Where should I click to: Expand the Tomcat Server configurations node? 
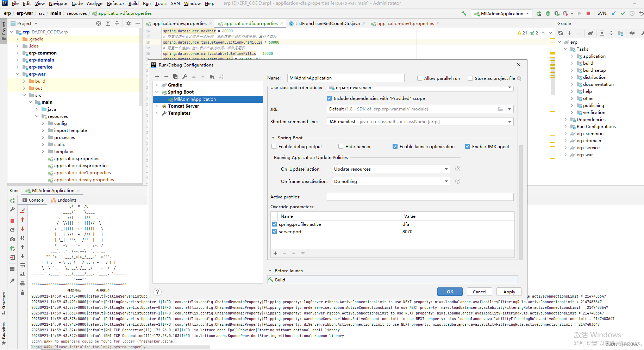click(x=157, y=106)
